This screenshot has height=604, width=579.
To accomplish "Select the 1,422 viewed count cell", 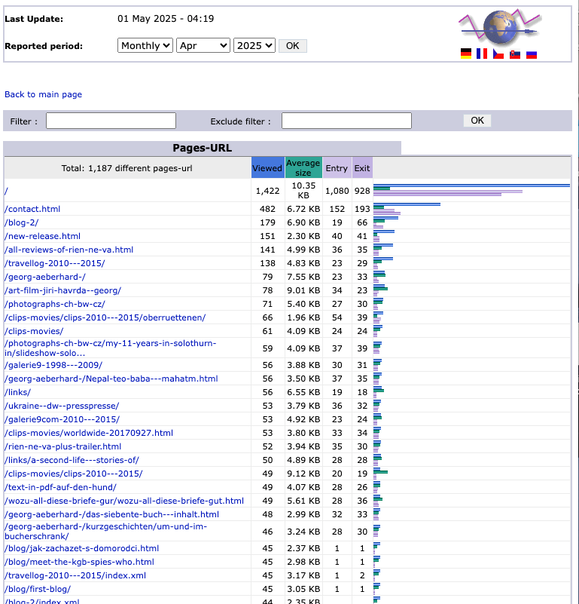I will pos(268,191).
